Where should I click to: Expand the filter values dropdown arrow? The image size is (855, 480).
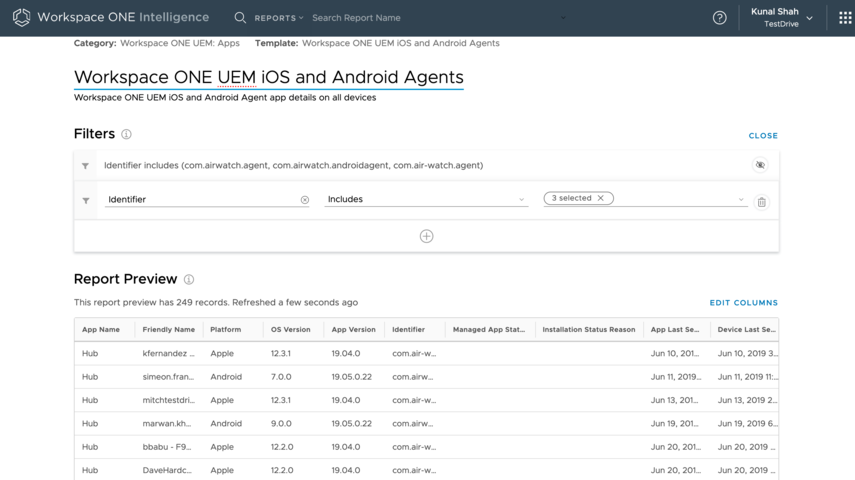pyautogui.click(x=741, y=199)
